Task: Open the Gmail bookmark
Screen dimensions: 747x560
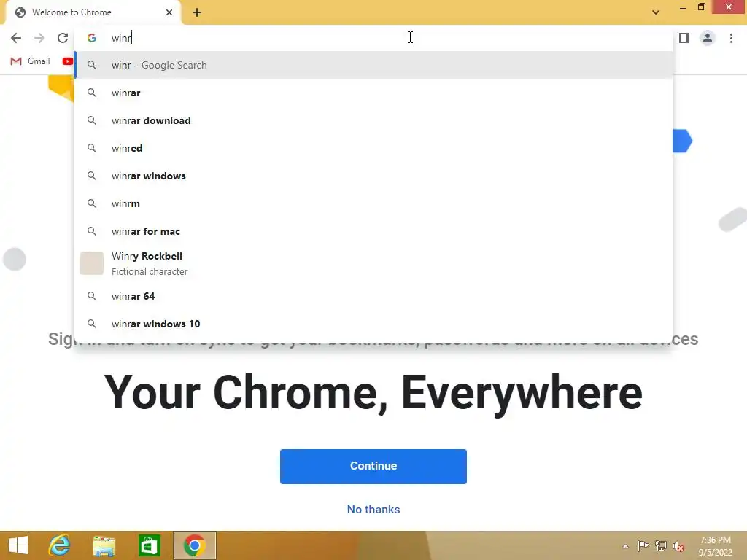Action: [x=31, y=61]
